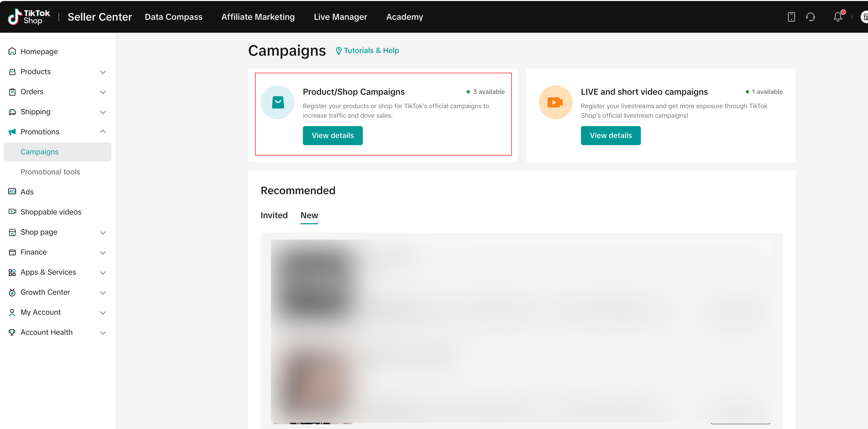Collapse the Promotions section chevron

103,131
